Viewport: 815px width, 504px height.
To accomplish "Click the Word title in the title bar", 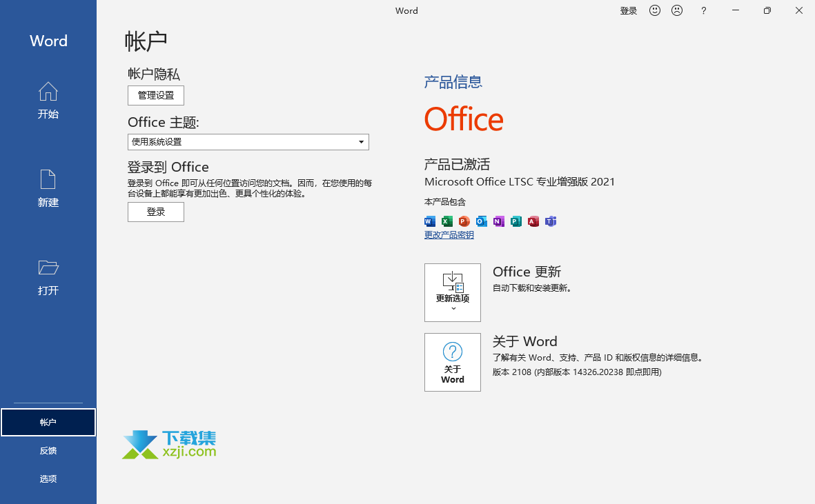I will [x=406, y=11].
